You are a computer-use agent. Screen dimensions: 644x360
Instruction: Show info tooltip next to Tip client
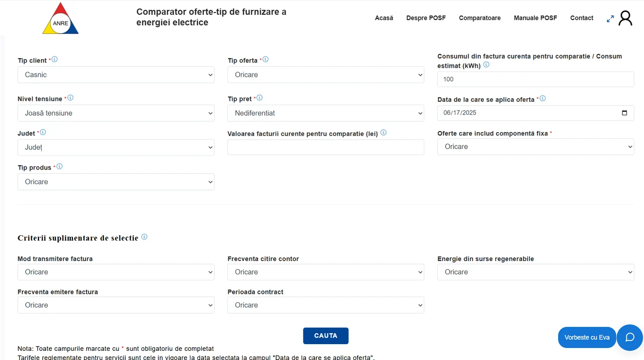point(54,60)
